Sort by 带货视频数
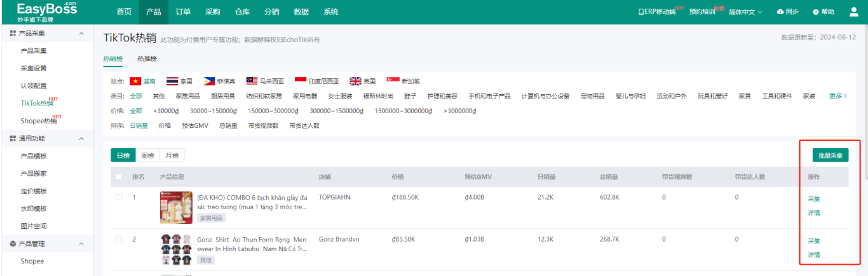 tap(264, 125)
